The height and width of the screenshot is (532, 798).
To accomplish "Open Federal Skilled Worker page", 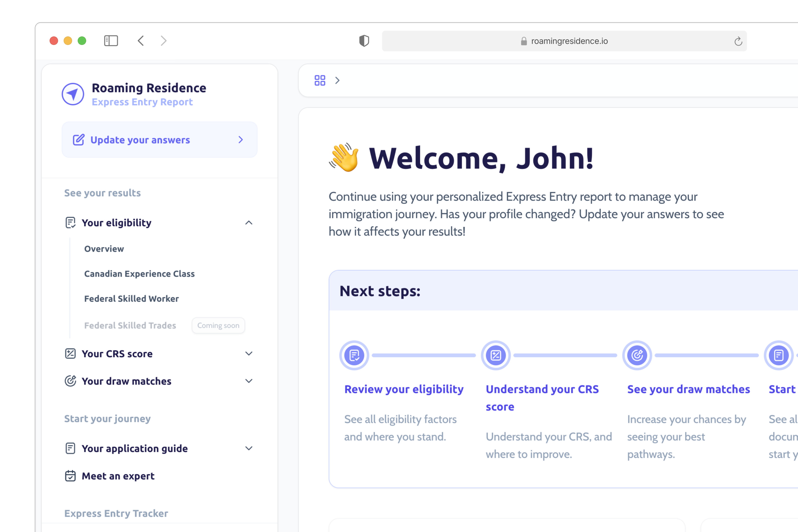I will click(x=131, y=299).
